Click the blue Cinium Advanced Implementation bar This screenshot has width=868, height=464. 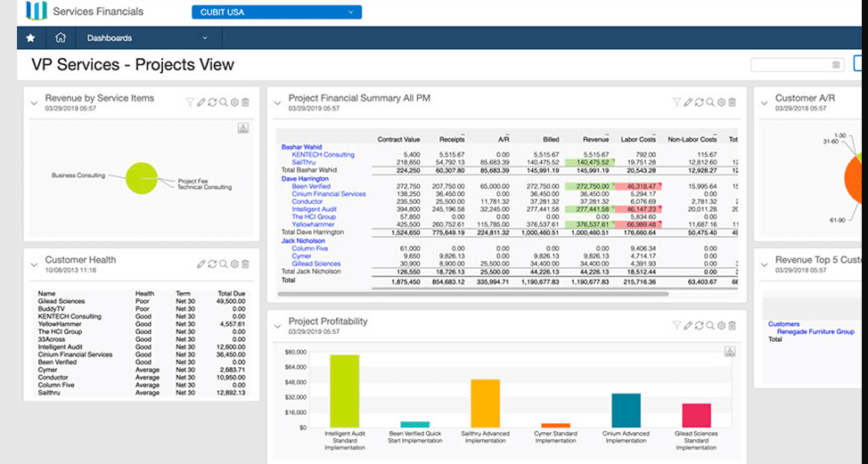click(626, 411)
